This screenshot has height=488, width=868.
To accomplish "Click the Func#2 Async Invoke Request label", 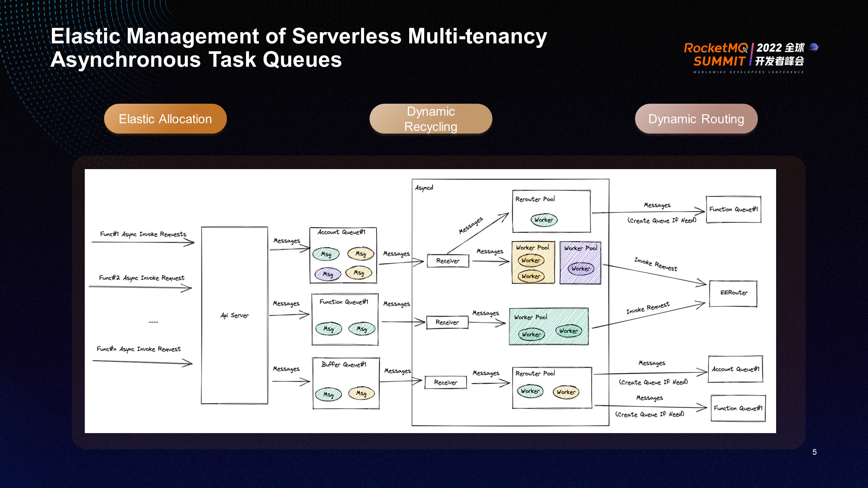I will tap(142, 278).
